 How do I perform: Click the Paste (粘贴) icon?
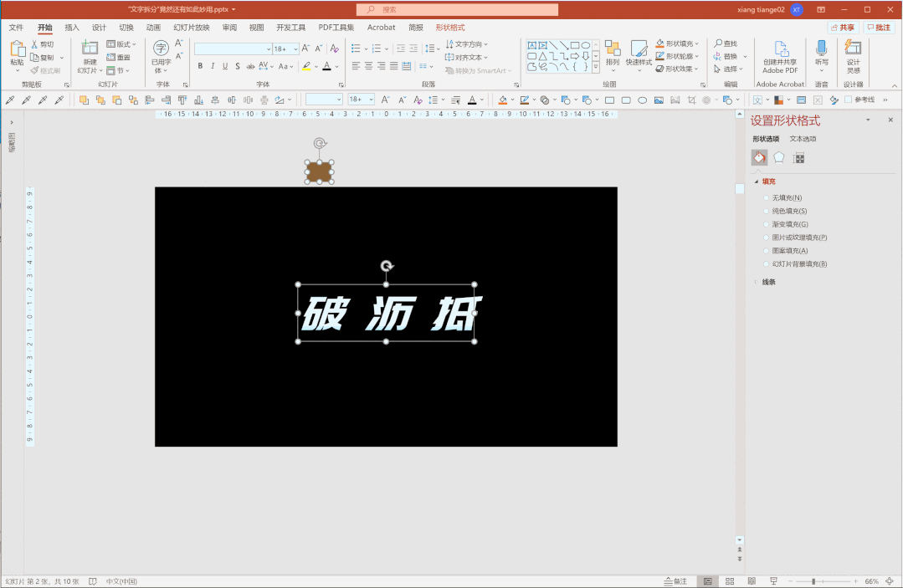point(17,51)
